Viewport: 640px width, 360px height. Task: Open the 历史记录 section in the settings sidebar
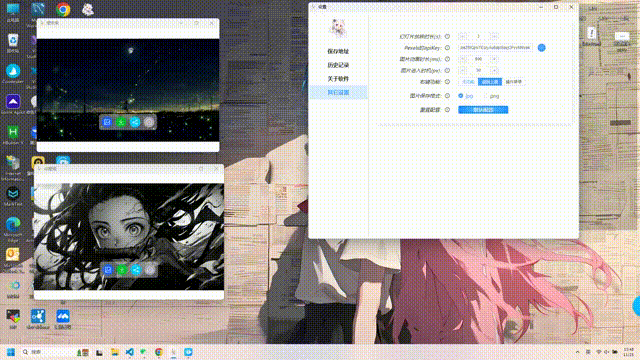(x=338, y=65)
